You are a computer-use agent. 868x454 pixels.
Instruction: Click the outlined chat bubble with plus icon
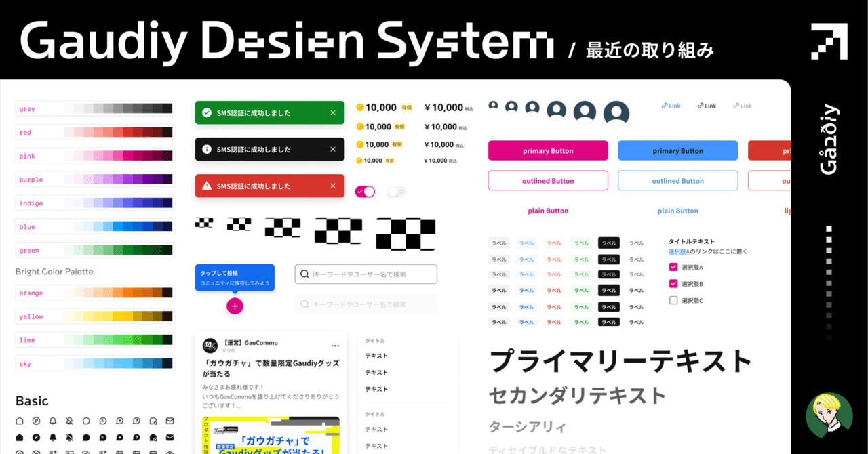pyautogui.click(x=119, y=421)
